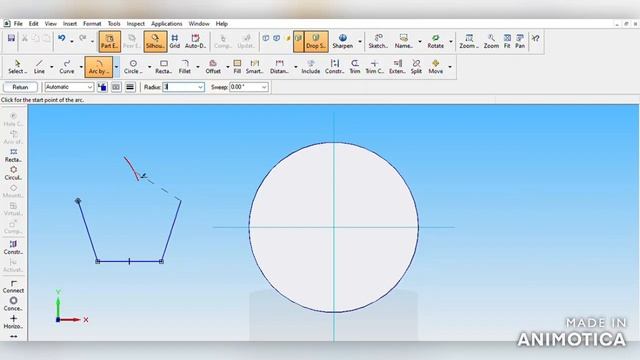The image size is (640, 360).
Task: Open the Insert menu
Action: pos(69,24)
